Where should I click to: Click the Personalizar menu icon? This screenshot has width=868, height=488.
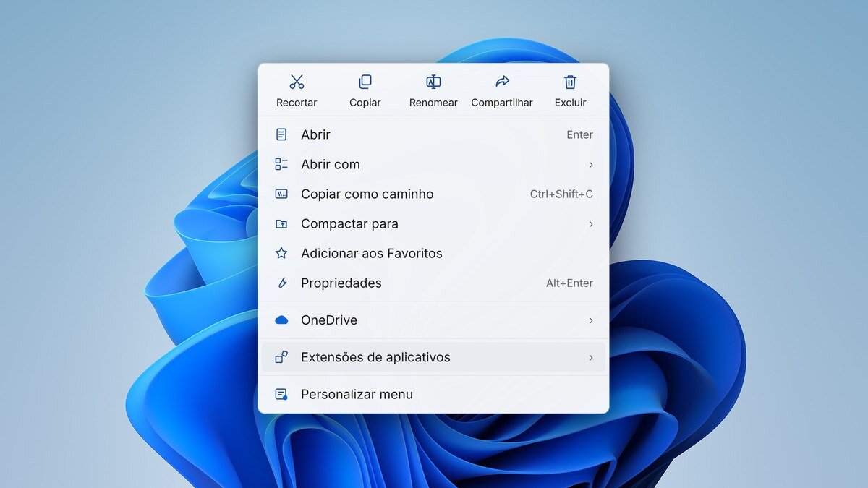[x=281, y=394]
